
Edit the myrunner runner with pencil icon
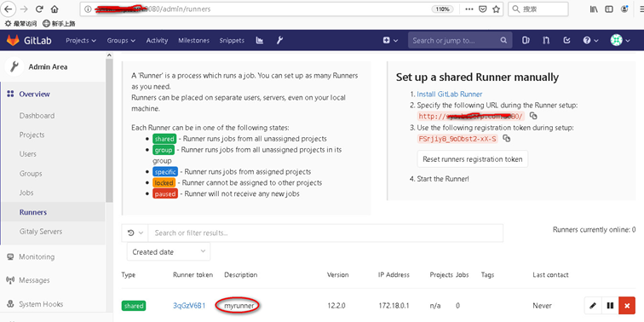click(x=593, y=306)
